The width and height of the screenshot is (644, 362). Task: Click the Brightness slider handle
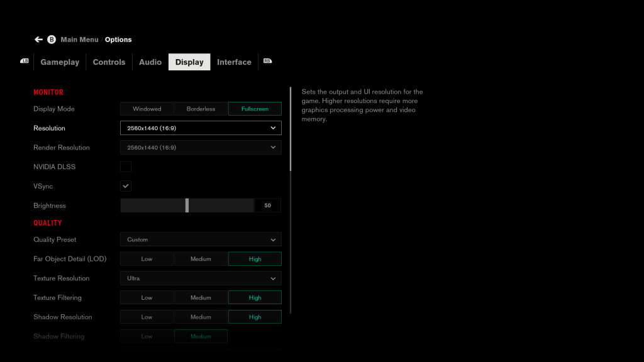point(187,206)
